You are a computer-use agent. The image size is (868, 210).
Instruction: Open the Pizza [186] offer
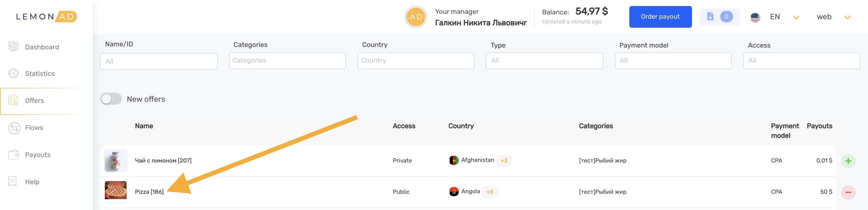point(149,192)
